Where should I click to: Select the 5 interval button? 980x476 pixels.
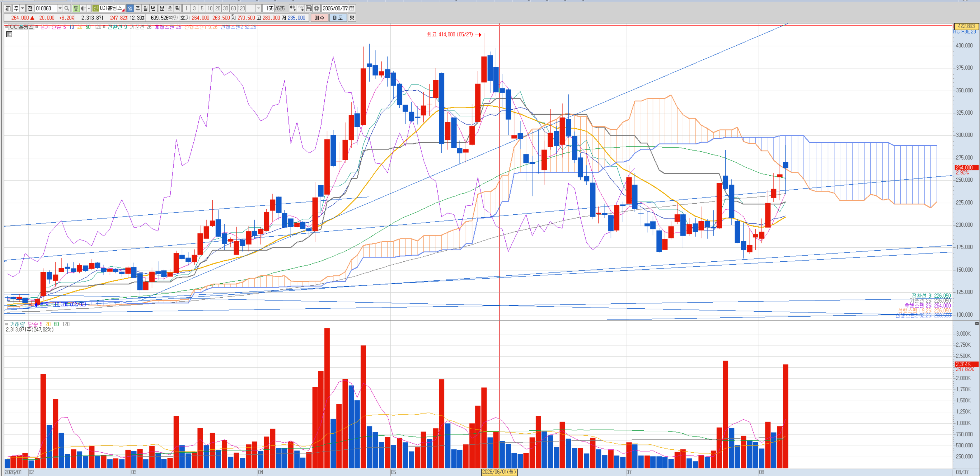(202, 8)
